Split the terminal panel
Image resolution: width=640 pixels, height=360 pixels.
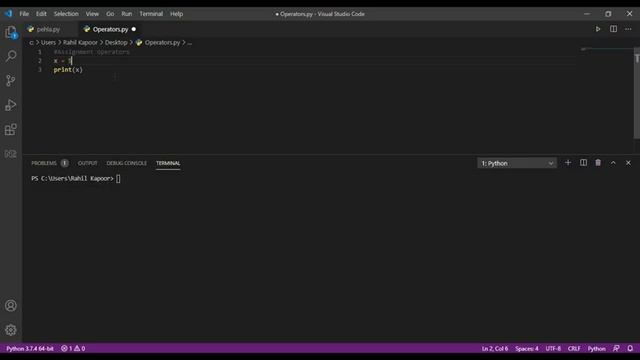click(583, 163)
